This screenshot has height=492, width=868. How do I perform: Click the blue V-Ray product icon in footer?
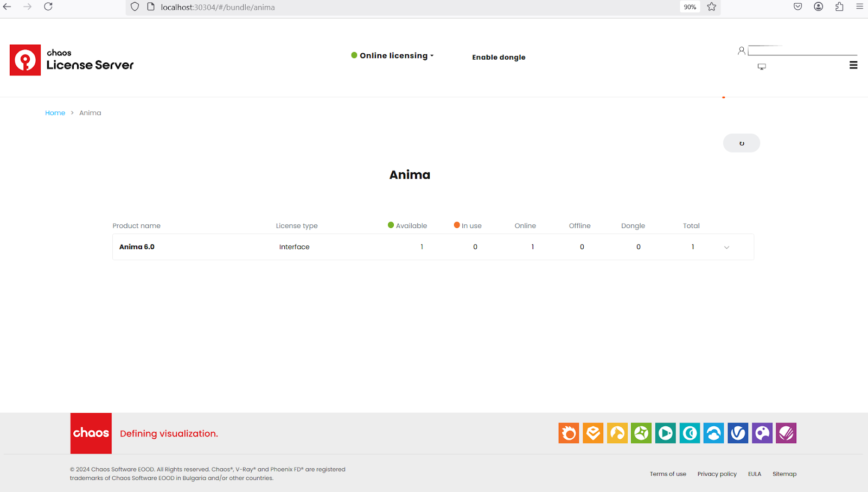738,433
